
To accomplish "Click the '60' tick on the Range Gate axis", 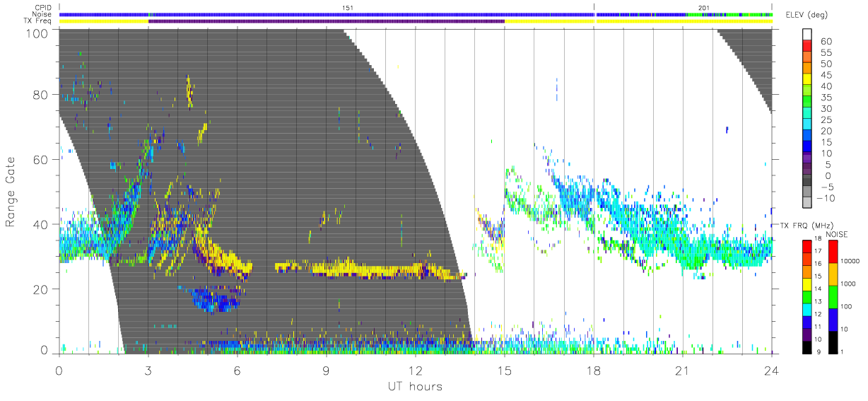I will (40, 159).
